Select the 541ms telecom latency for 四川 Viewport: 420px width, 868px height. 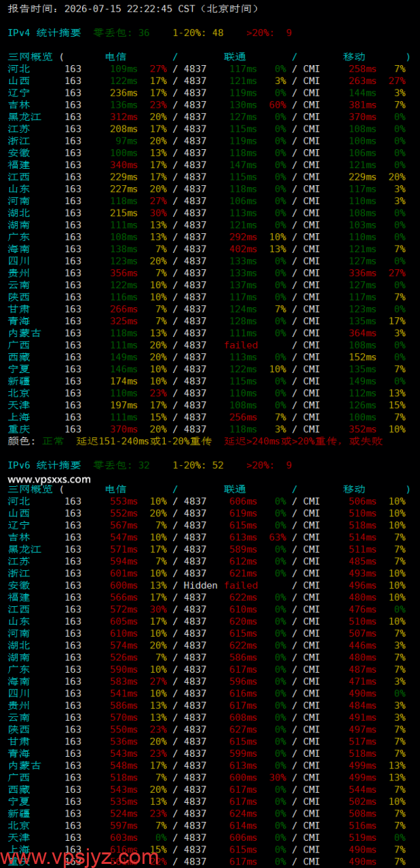coord(123,694)
